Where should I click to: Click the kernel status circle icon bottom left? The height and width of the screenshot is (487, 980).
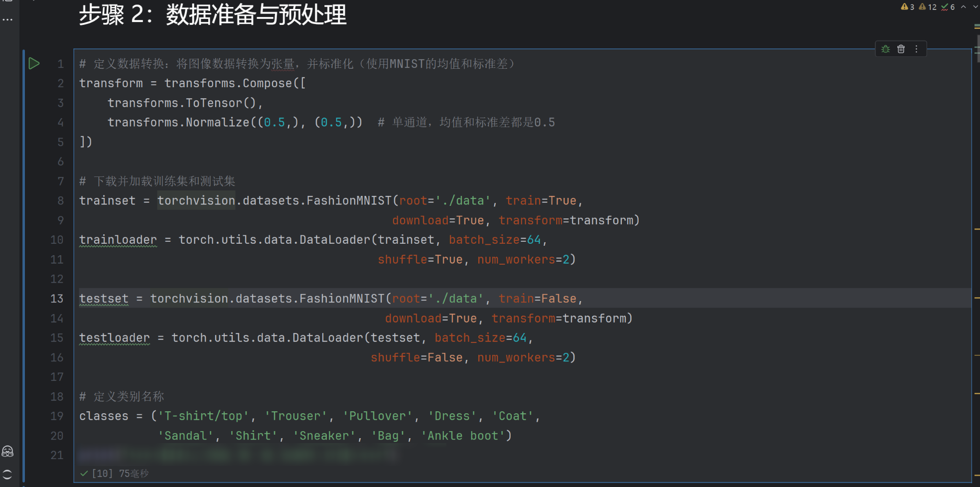pyautogui.click(x=8, y=474)
